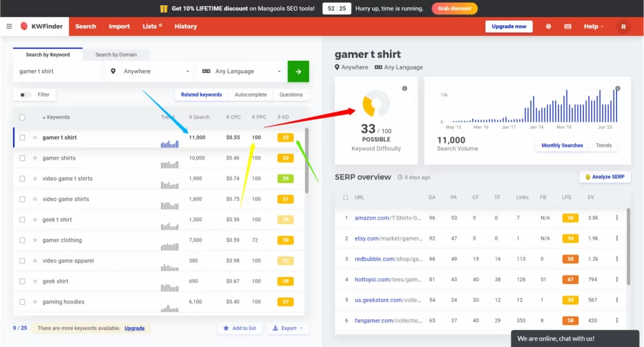Open more options for etsy.com result
Viewport: 644px width, 347px height.
(x=617, y=239)
